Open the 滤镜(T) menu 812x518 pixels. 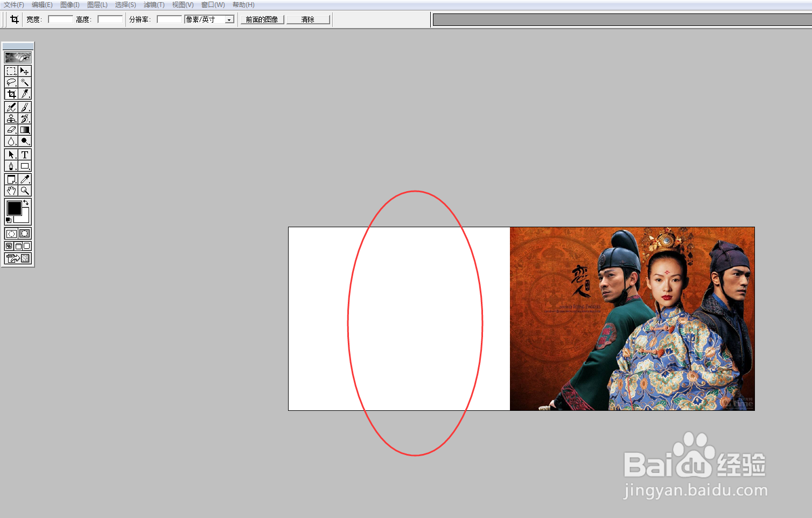(154, 5)
